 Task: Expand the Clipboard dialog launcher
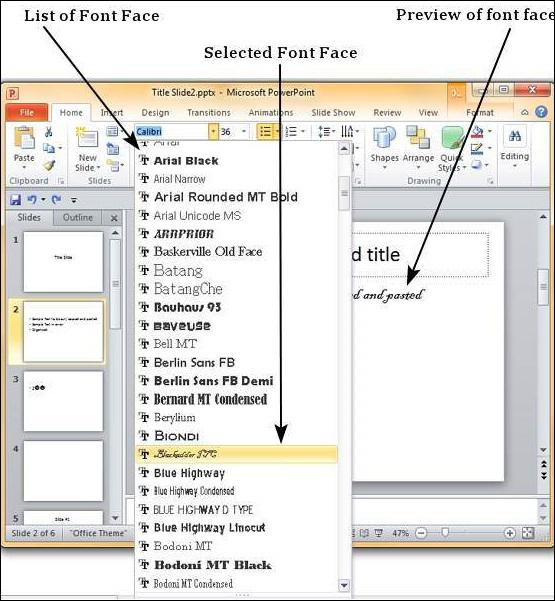pos(61,181)
